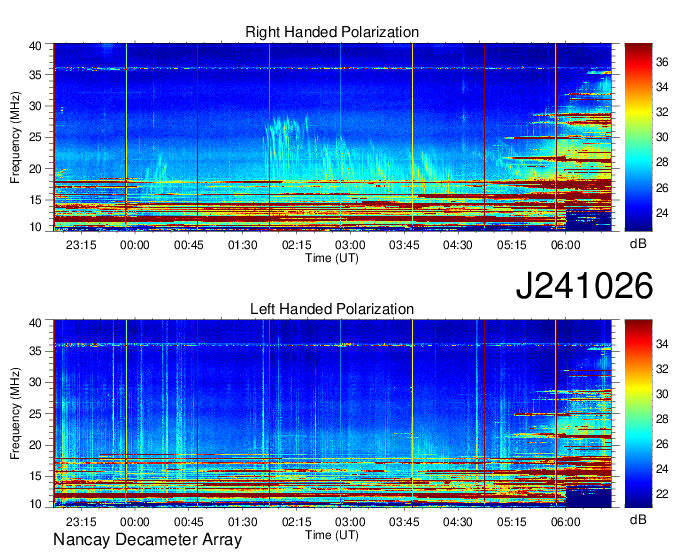Click the 03:45 tick under the top plot
680x552 pixels.
[404, 245]
